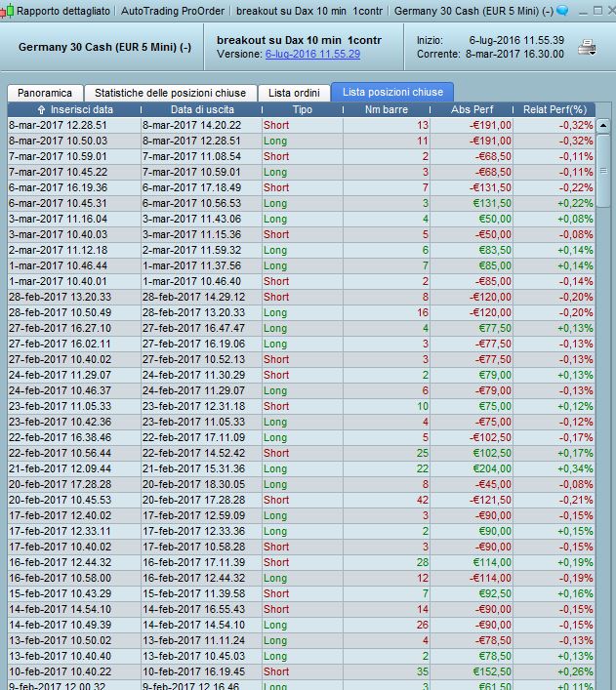Select entry date 17-feb-2017 12.40.02
The width and height of the screenshot is (616, 690).
[x=60, y=515]
